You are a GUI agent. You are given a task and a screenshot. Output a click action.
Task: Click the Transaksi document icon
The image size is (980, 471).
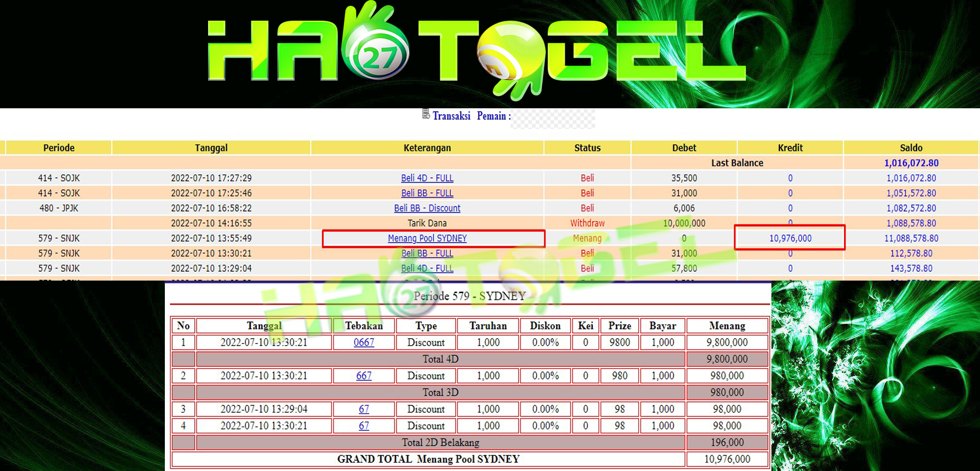(x=426, y=114)
